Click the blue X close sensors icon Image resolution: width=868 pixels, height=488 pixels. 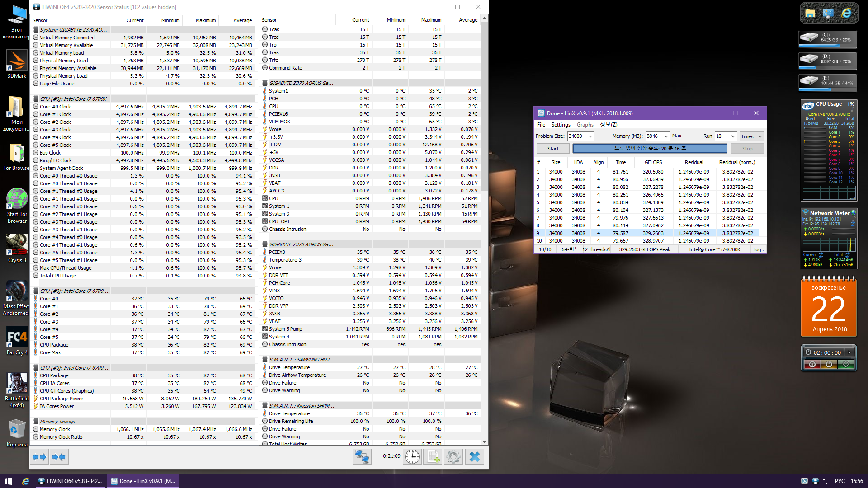(474, 457)
